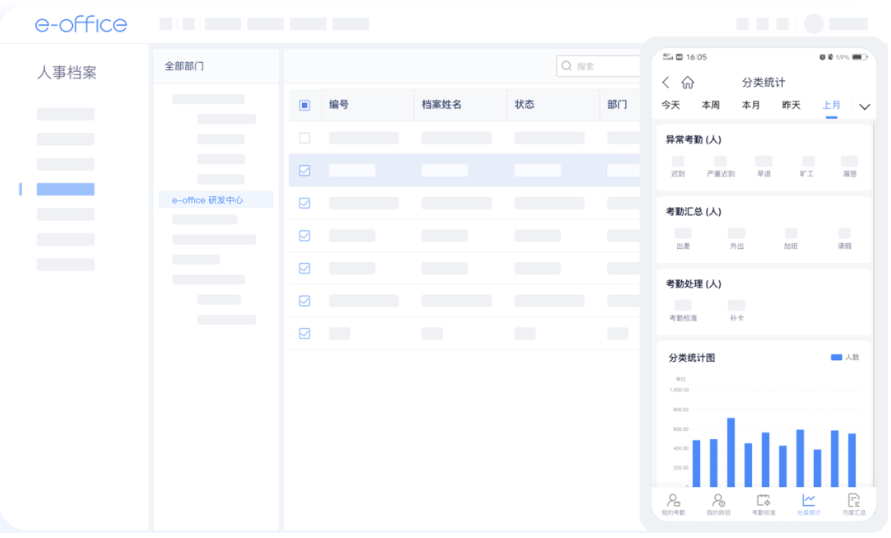Tap the home icon beside 分类统计 title
The height and width of the screenshot is (538, 891).
pos(688,82)
